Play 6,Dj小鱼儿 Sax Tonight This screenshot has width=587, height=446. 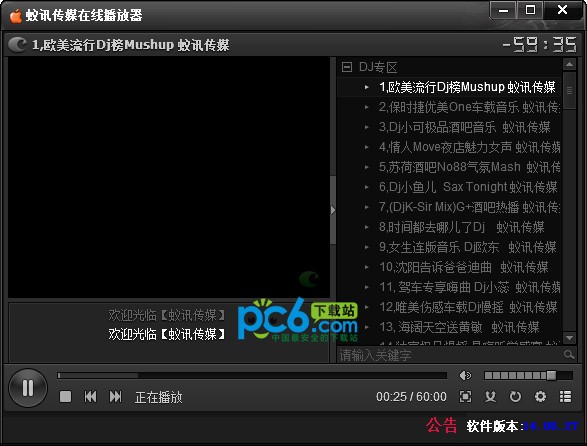449,187
